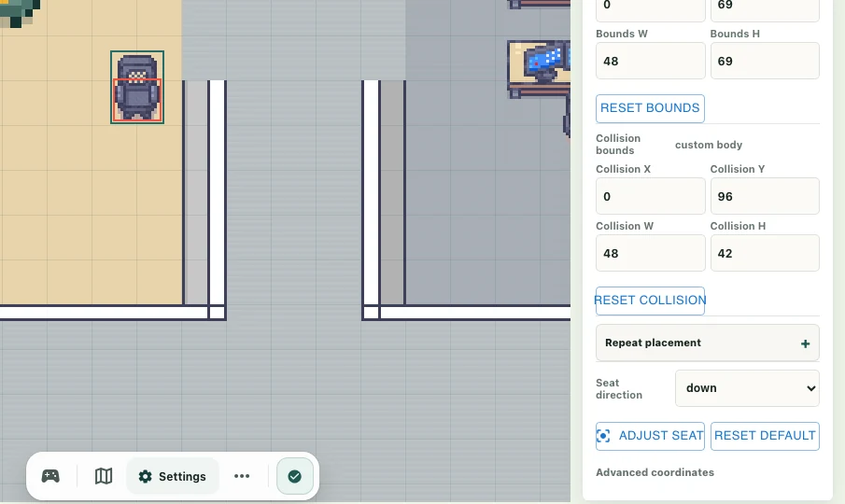Click the green checkmark confirm button
845x504 pixels.
[x=295, y=476]
